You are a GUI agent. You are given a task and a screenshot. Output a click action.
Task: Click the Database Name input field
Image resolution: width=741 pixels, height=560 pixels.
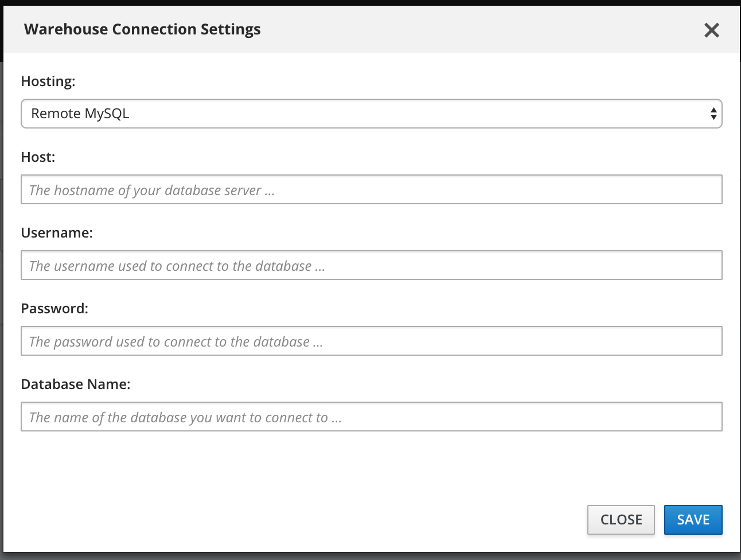coord(371,417)
